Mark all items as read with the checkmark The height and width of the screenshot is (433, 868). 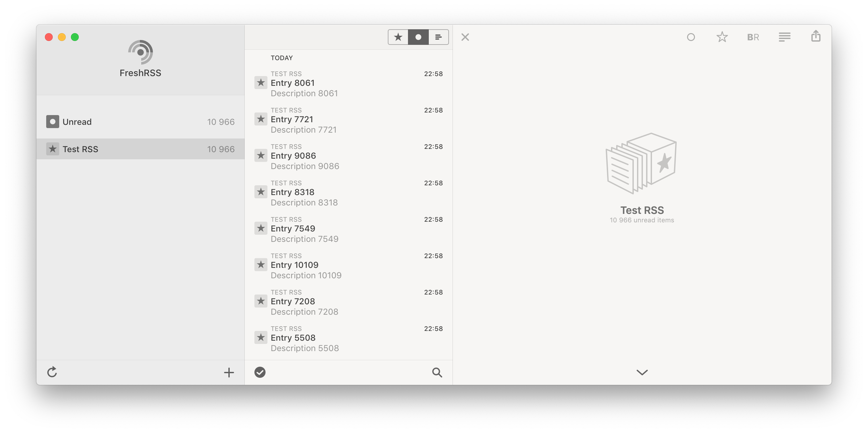pos(260,373)
